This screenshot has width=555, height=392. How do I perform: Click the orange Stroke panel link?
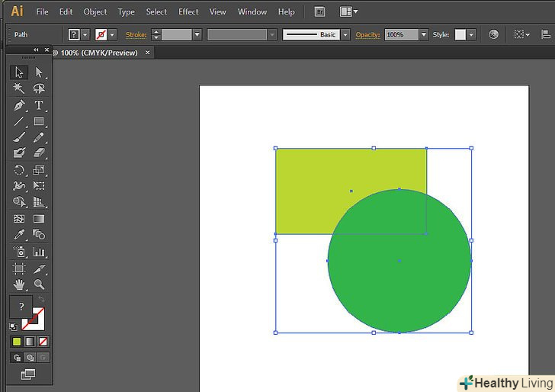[x=136, y=35]
